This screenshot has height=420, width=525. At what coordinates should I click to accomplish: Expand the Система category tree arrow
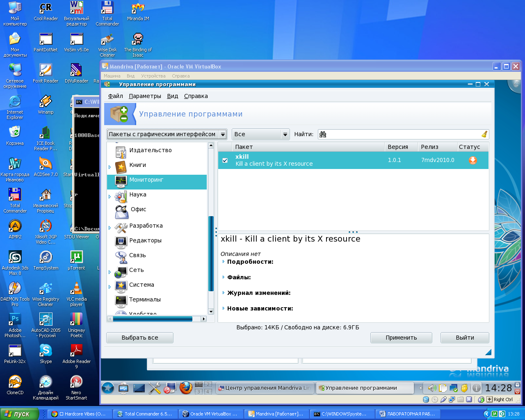coord(110,287)
